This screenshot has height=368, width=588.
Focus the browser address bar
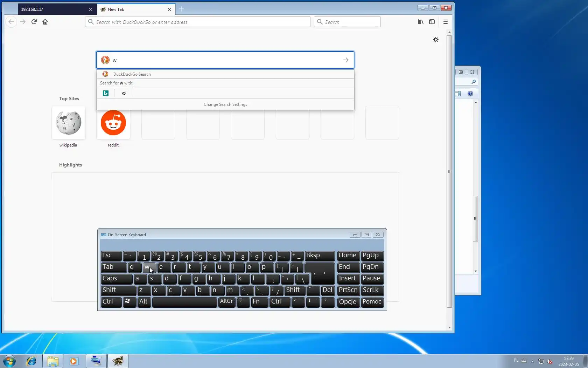click(x=198, y=22)
